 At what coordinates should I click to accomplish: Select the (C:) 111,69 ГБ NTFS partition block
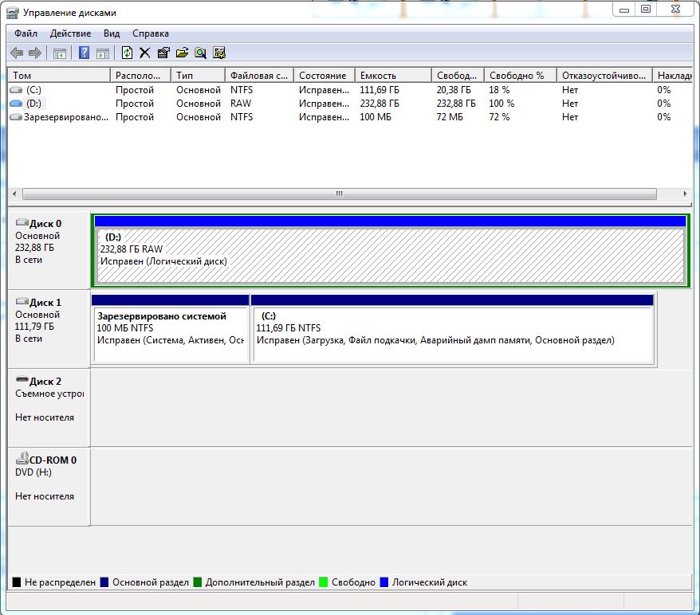[x=452, y=335]
